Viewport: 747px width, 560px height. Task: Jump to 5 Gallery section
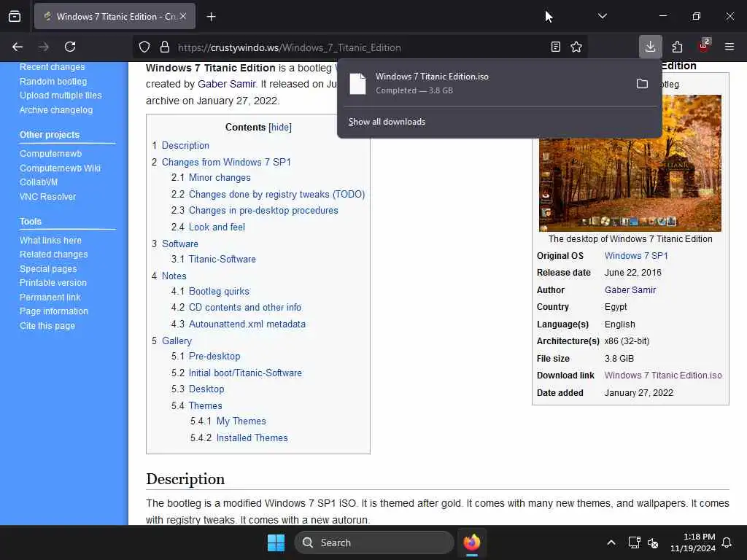(172, 341)
